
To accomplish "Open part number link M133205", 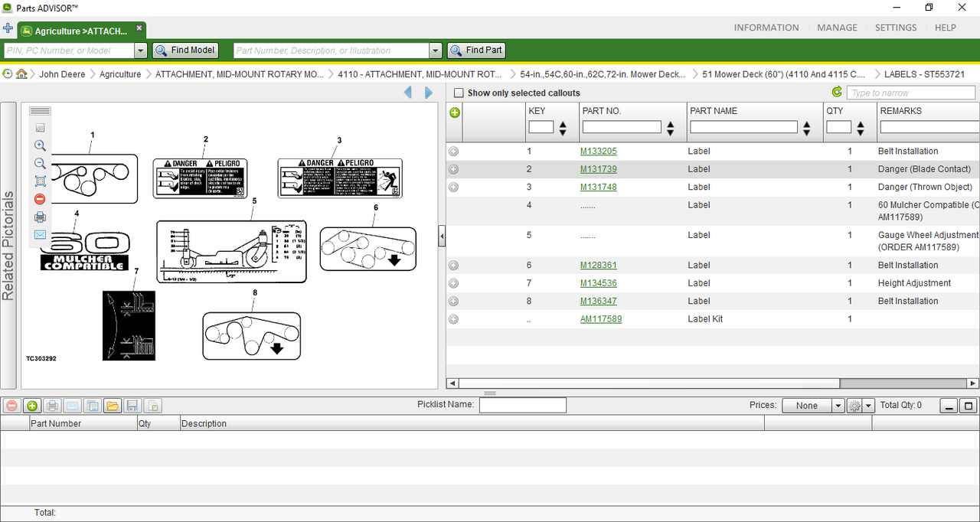I will tap(598, 152).
